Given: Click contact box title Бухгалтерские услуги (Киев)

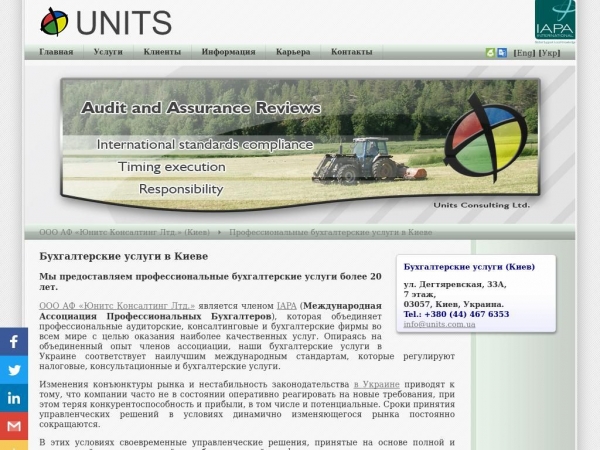Looking at the screenshot, I should 469,267.
